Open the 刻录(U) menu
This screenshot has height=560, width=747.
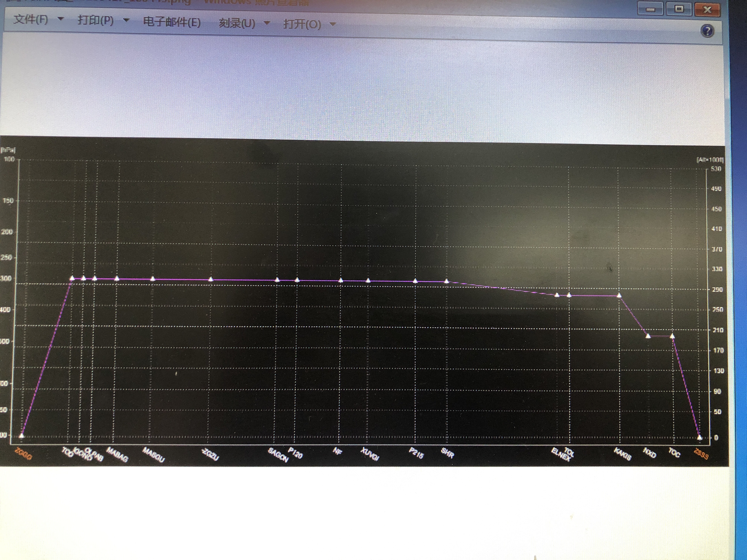tap(237, 23)
